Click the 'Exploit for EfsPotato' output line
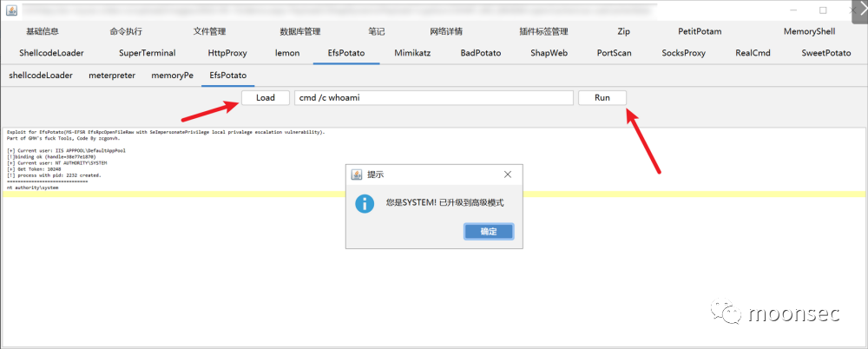868x349 pixels. [166, 133]
